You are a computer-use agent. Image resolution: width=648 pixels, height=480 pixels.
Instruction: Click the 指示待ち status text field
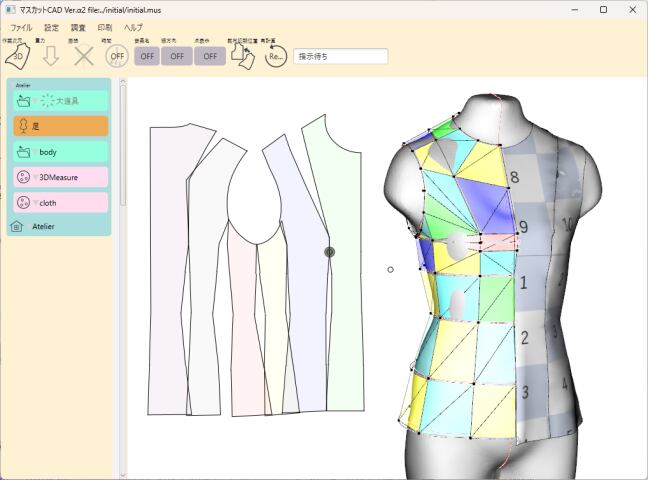coord(340,56)
